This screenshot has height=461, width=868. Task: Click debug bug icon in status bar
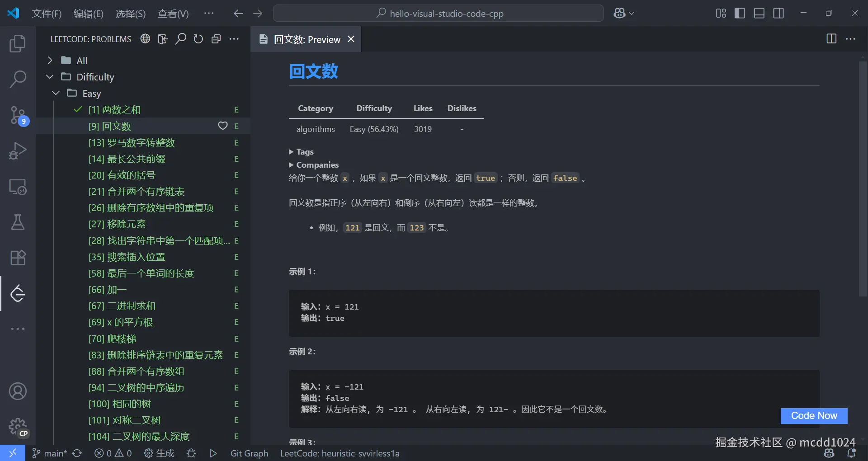click(191, 453)
